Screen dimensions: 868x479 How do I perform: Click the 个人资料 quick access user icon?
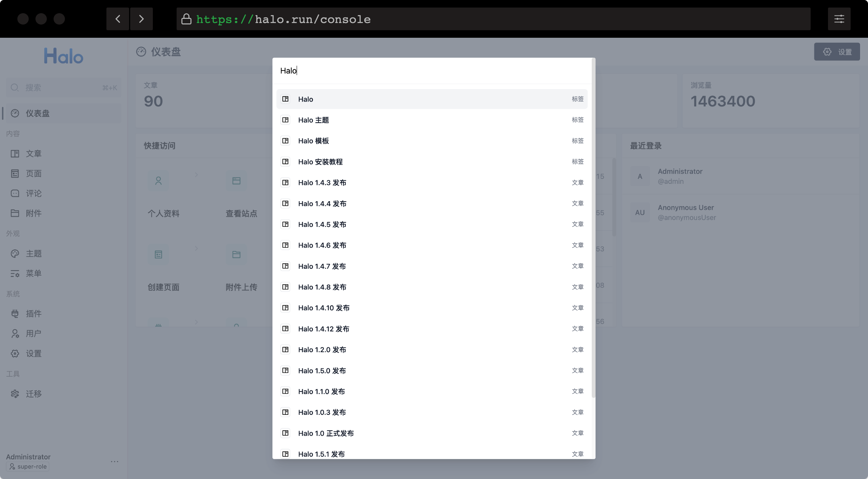click(159, 181)
